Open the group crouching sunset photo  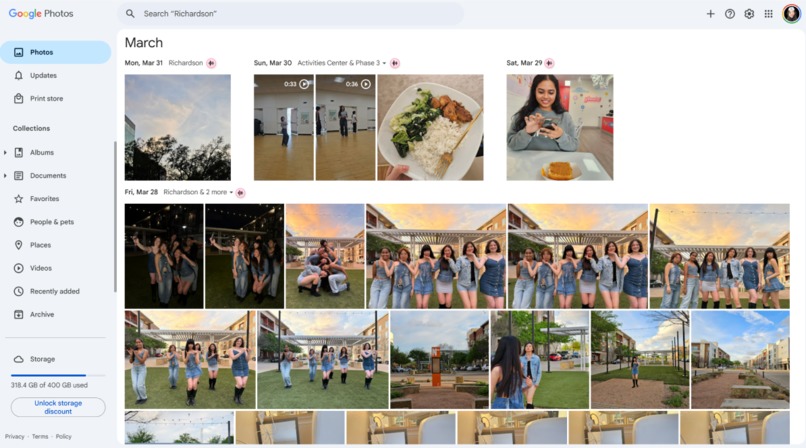(x=325, y=256)
